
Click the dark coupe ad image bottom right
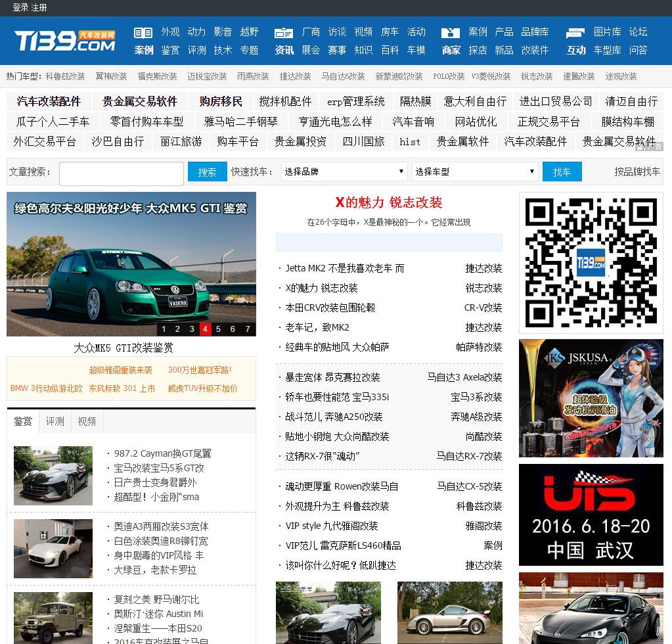click(591, 608)
